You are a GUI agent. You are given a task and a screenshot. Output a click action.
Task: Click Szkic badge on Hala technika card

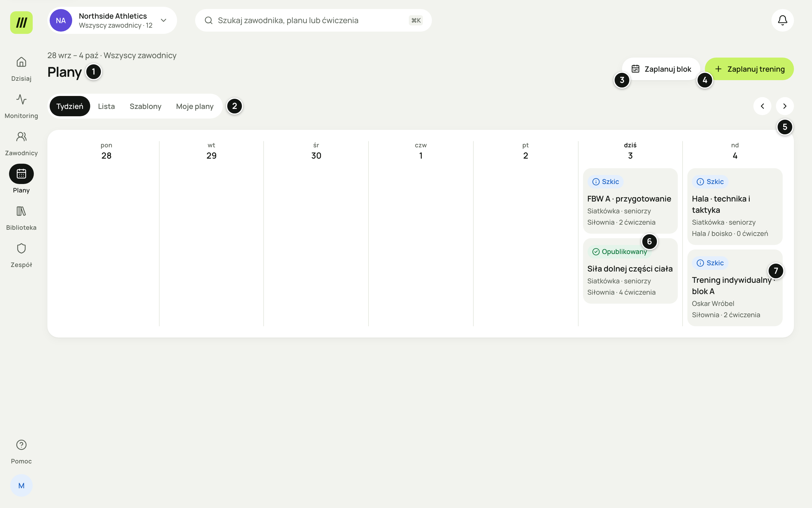coord(710,182)
